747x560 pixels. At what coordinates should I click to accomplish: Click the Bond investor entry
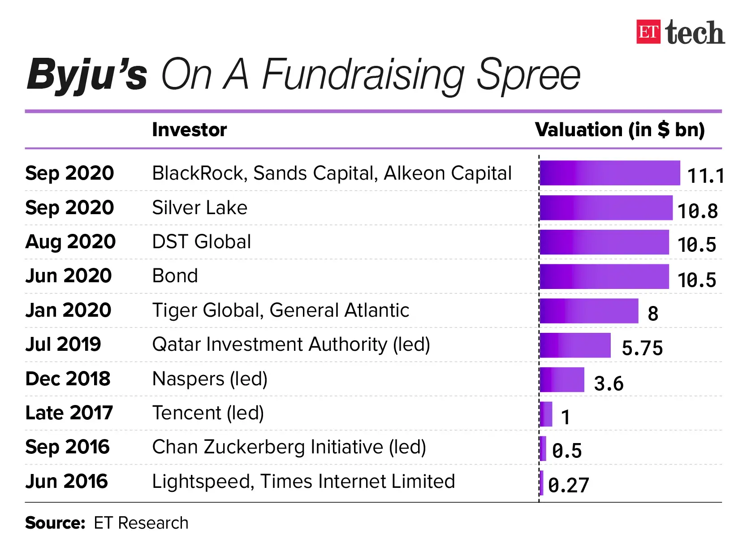pyautogui.click(x=175, y=276)
